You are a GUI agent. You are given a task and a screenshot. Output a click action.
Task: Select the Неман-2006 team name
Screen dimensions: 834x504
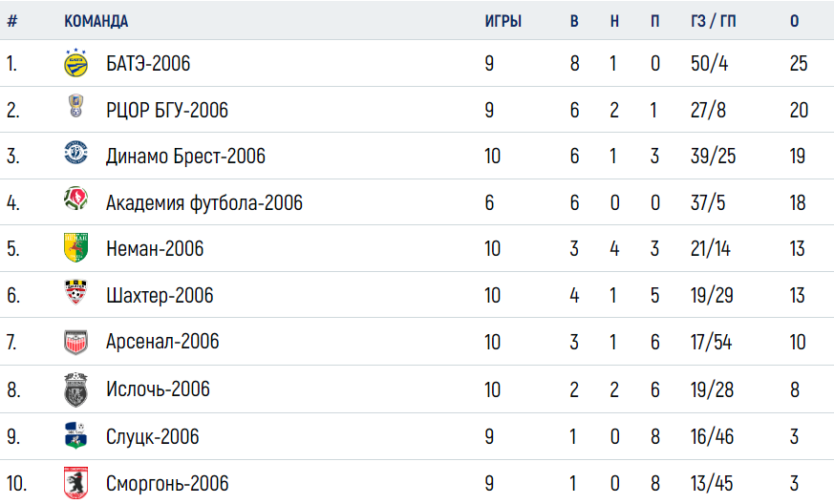(154, 248)
